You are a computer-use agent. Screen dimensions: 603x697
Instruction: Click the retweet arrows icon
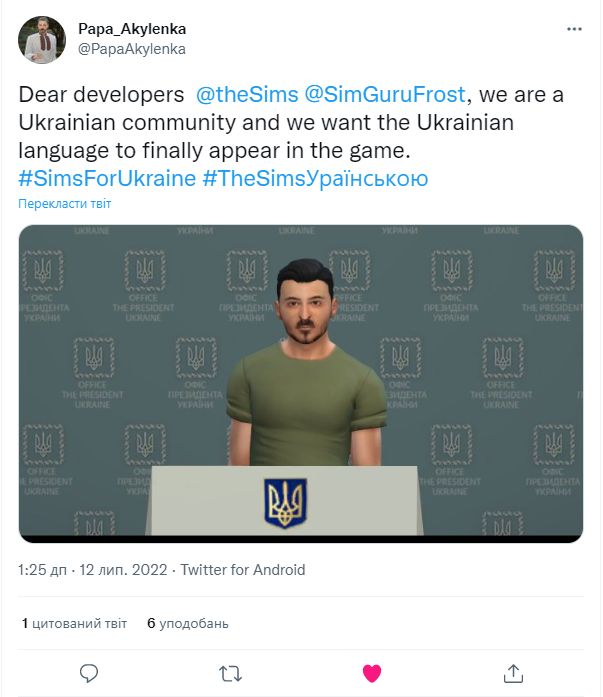coord(230,671)
